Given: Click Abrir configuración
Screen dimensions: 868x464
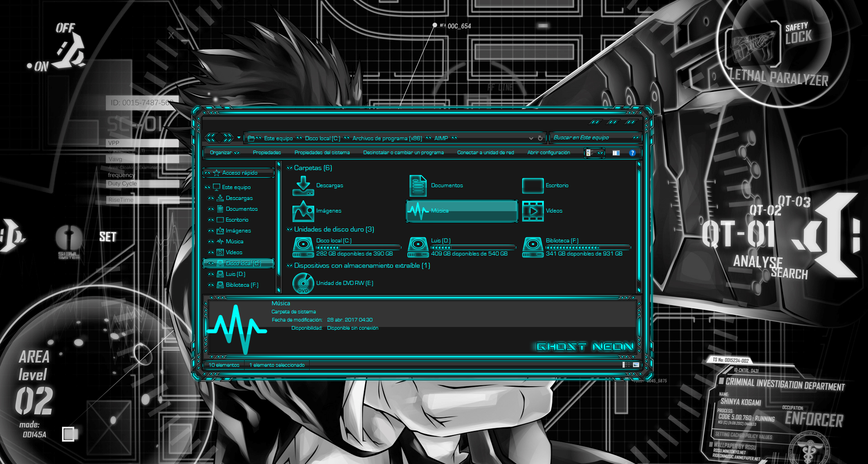Looking at the screenshot, I should (548, 153).
